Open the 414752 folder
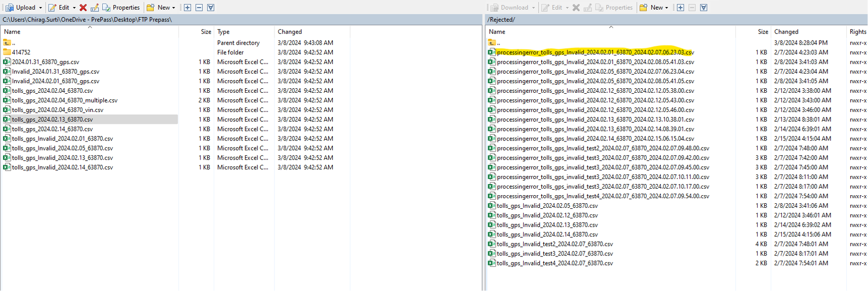 pyautogui.click(x=21, y=52)
